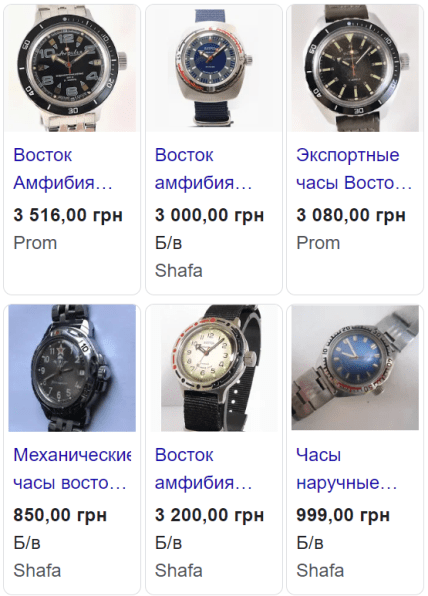This screenshot has height=596, width=428.
Task: Click the export Vostok watch with olive strap image
Action: tap(355, 68)
